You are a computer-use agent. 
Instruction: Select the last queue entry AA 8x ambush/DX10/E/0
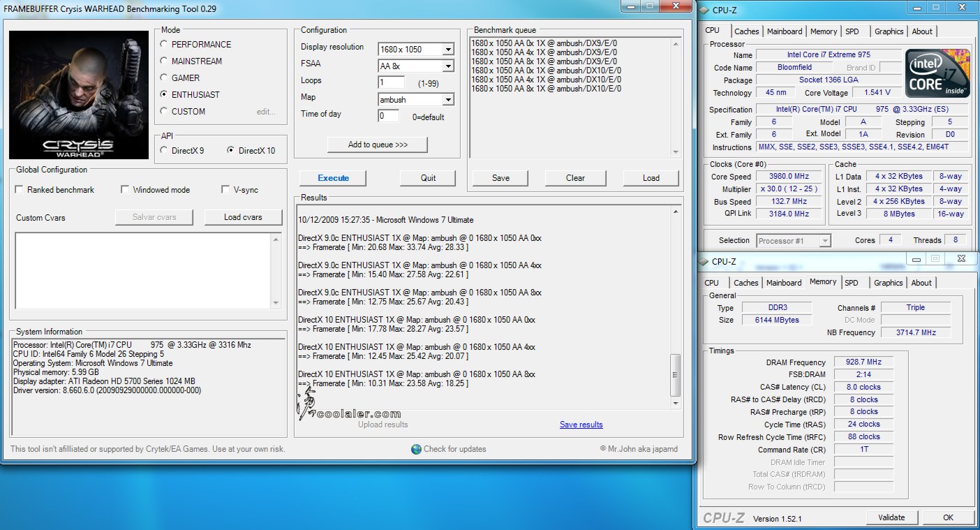tap(546, 89)
